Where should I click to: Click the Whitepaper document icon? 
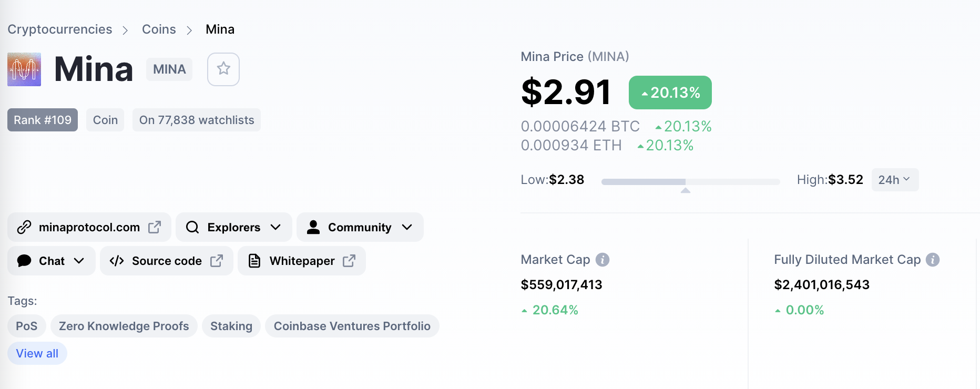coord(254,261)
